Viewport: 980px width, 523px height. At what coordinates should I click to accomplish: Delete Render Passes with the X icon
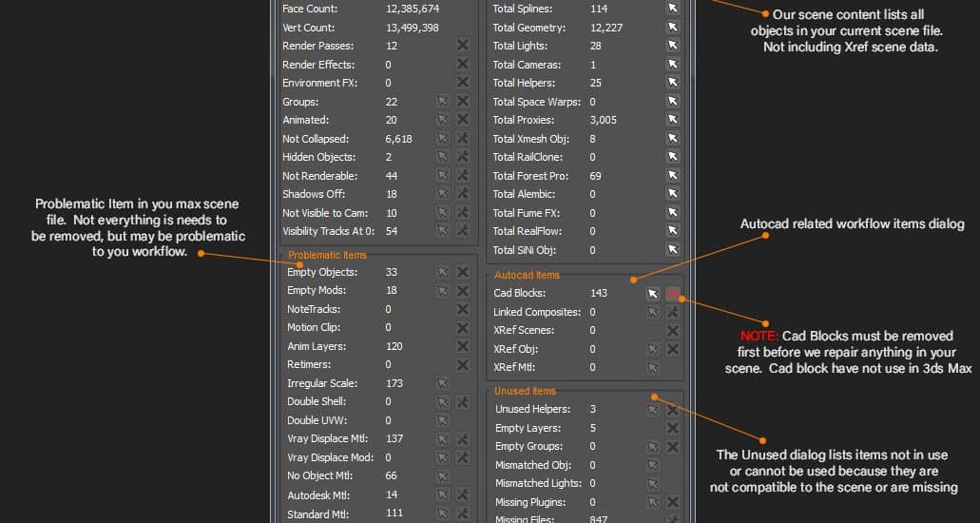pos(463,46)
